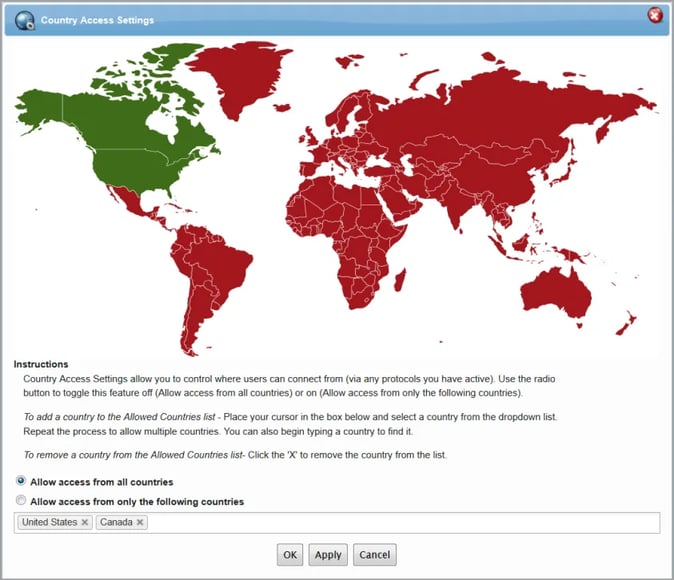Open the allowed countries dropdown box

tap(400, 522)
